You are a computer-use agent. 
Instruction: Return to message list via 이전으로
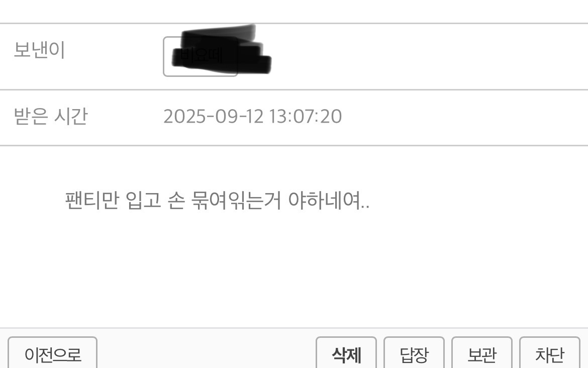coord(52,353)
